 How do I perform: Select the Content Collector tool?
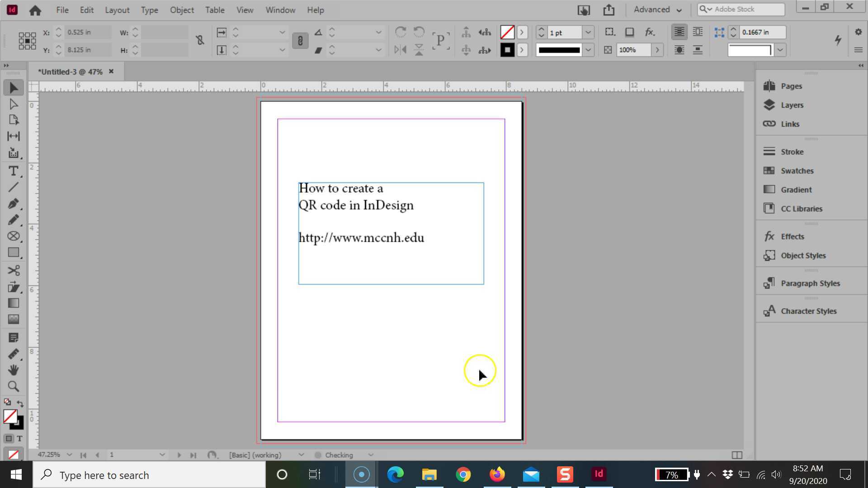click(x=13, y=153)
